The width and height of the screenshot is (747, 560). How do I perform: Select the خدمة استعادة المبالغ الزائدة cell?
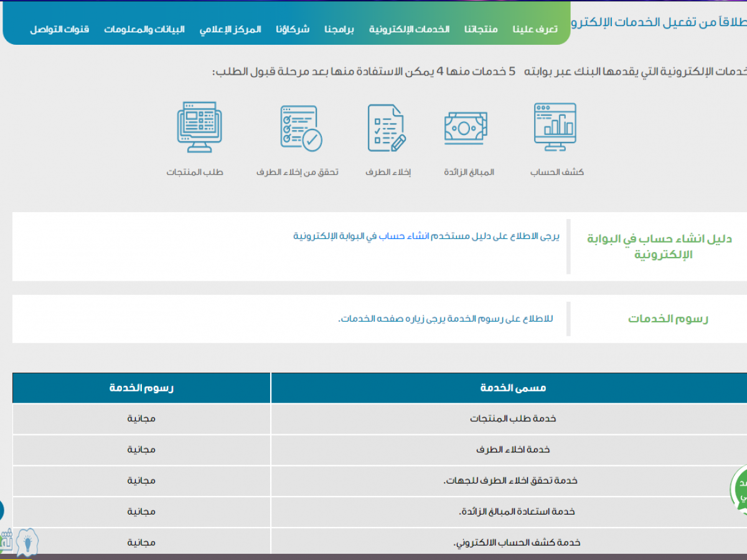[x=509, y=512]
